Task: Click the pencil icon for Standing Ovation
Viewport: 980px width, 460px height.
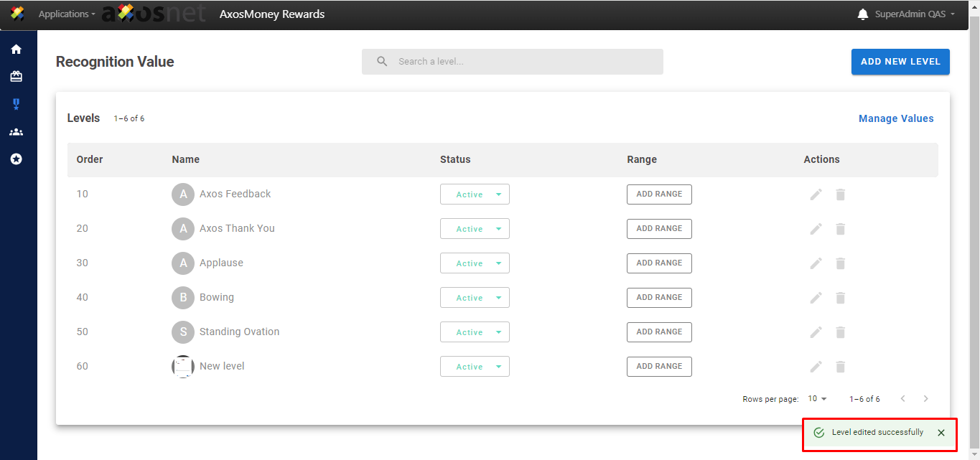Action: pos(816,332)
